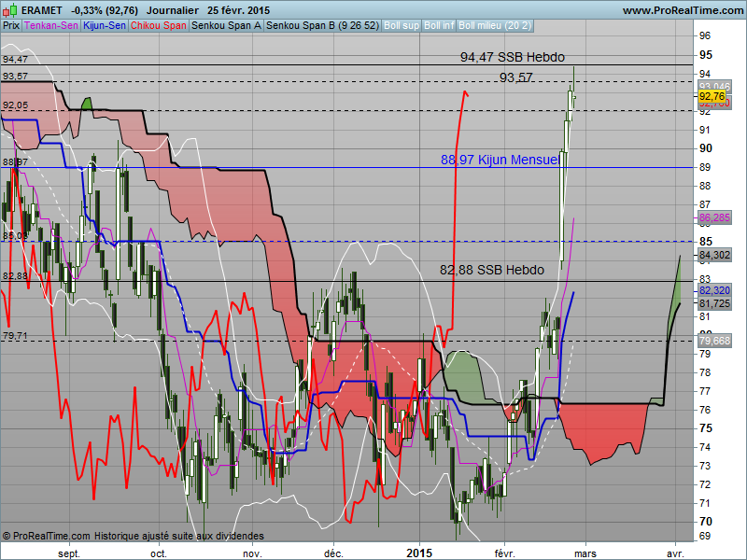Click the oct. month label on the time axis
Screen dimensions: 747x560
[x=159, y=553]
